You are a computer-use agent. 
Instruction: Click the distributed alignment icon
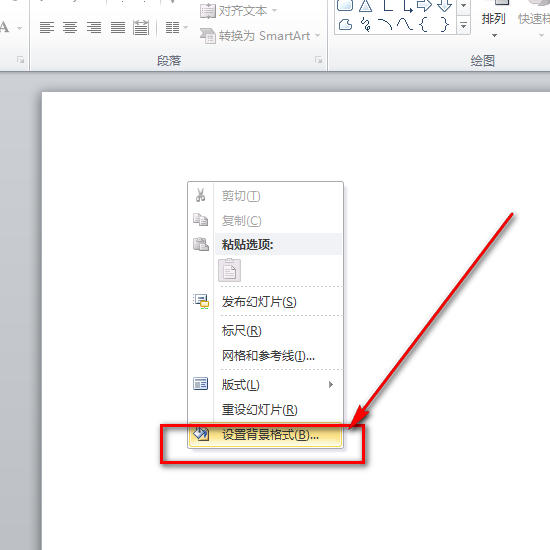(141, 27)
